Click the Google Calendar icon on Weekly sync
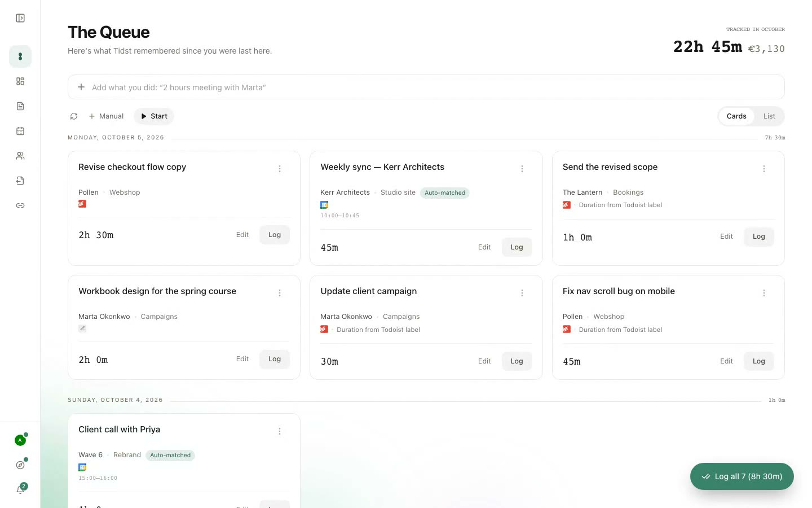812x508 pixels. 324,205
